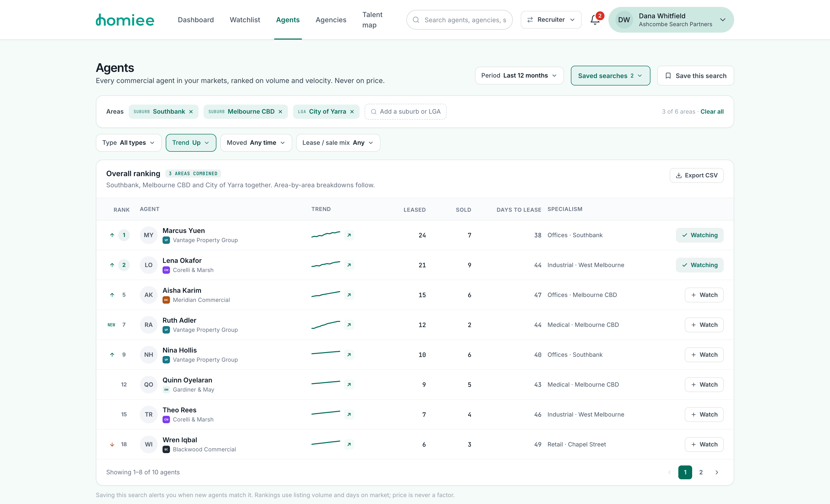Click the homiee logo
Image resolution: width=830 pixels, height=504 pixels.
125,20
